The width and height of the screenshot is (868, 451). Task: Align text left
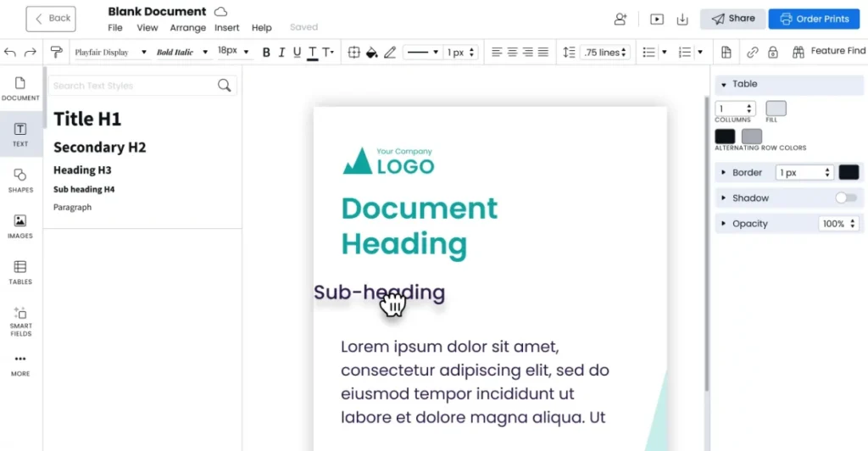497,52
